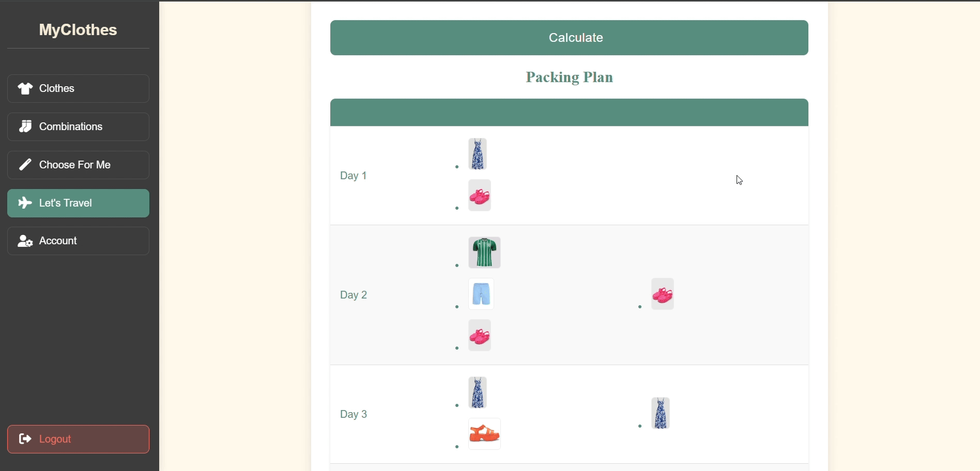Click the socks icon beside Combinations
The width and height of the screenshot is (980, 471).
25,127
